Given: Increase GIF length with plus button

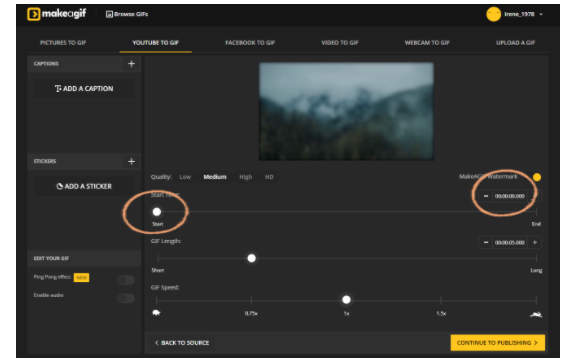Looking at the screenshot, I should [x=535, y=242].
